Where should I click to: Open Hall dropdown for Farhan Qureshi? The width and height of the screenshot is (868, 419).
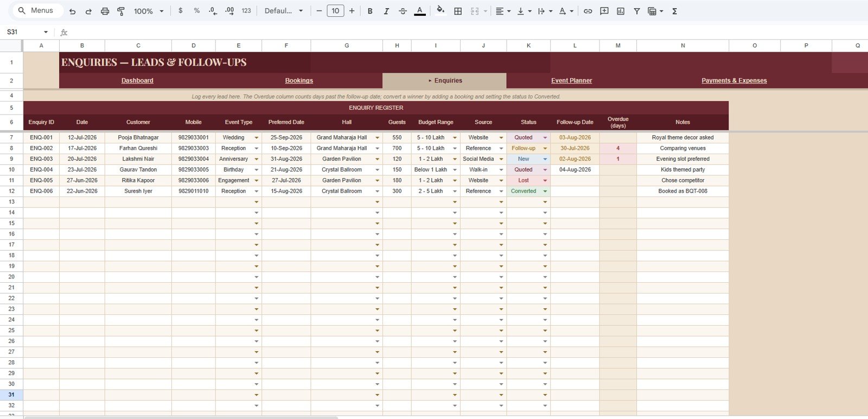click(378, 148)
